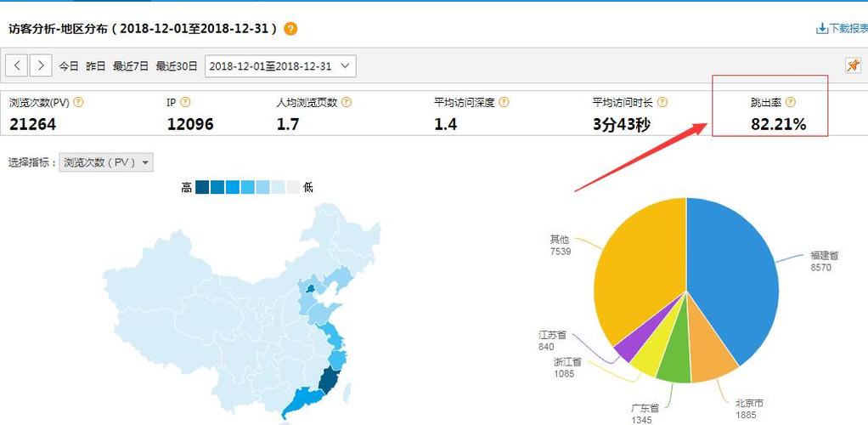The width and height of the screenshot is (868, 425).
Task: Click the 平均访问深度 value 1.4
Action: (445, 124)
